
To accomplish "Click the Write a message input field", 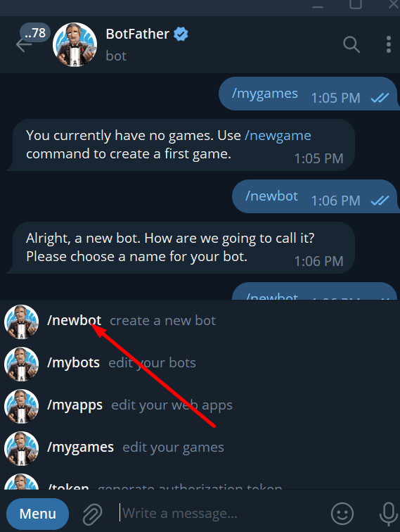I will 220,513.
